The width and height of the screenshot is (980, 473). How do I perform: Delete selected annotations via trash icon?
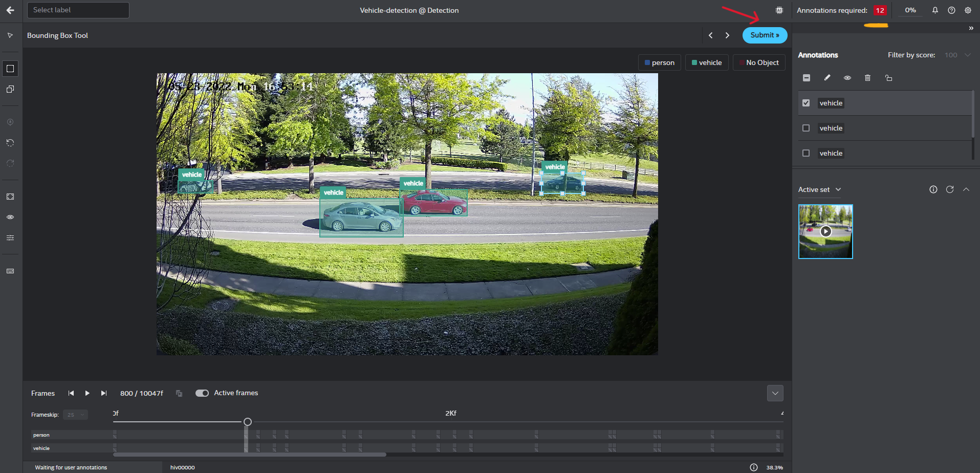[x=867, y=78]
